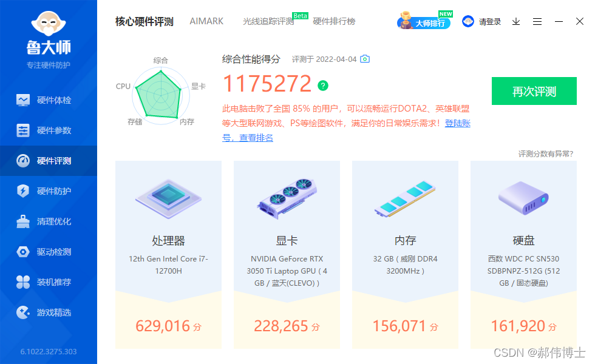Open the hamburger main menu
The width and height of the screenshot is (595, 364).
click(537, 22)
